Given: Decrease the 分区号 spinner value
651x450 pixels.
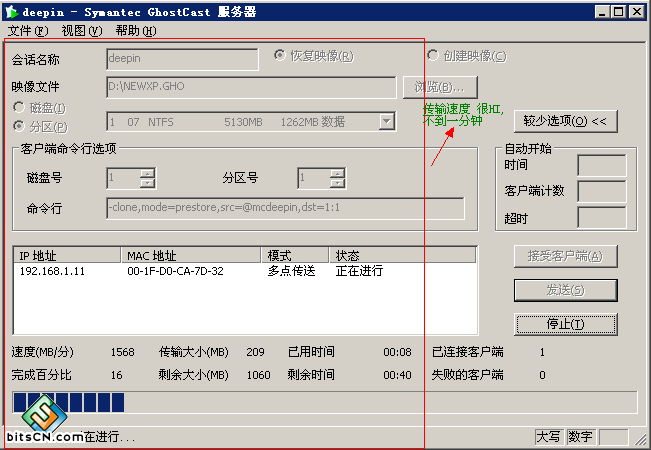Looking at the screenshot, I should pos(338,183).
